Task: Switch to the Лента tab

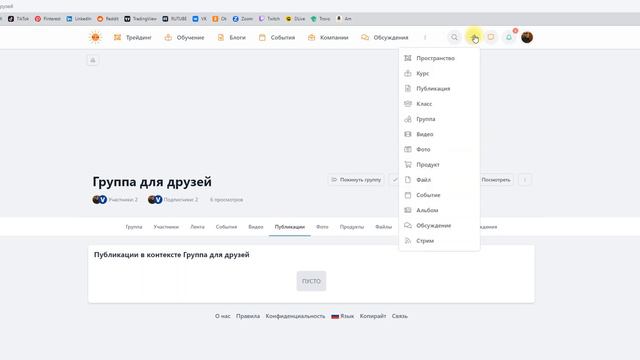Action: pyautogui.click(x=198, y=227)
